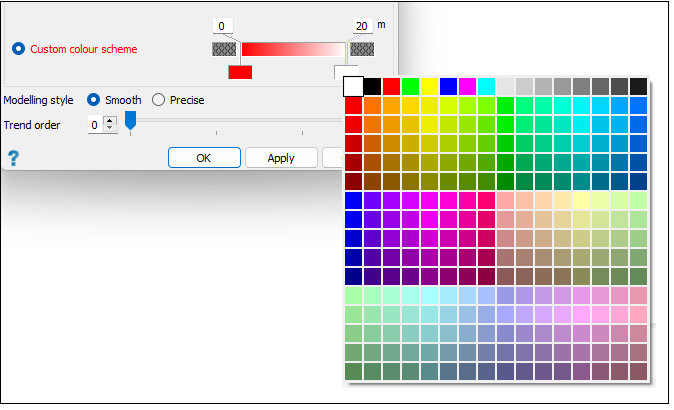Pick the black swatch beside white

pos(373,86)
